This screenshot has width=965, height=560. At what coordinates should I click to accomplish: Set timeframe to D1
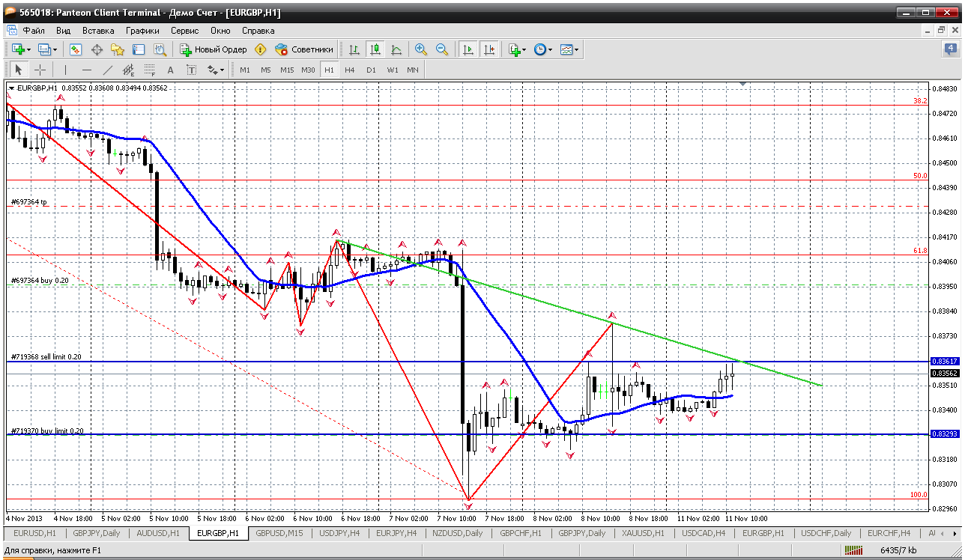(x=371, y=70)
